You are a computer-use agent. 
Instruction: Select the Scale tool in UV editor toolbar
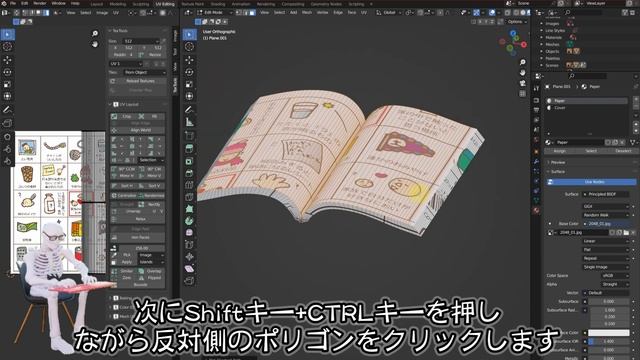click(x=7, y=84)
